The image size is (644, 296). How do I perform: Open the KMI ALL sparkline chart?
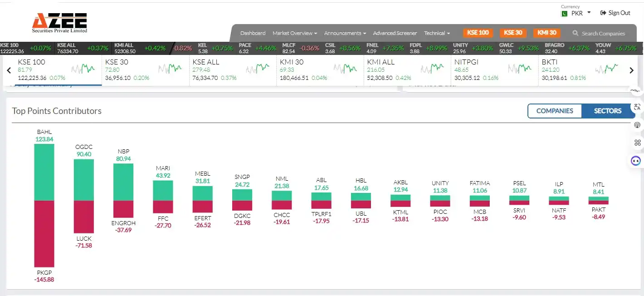[433, 69]
